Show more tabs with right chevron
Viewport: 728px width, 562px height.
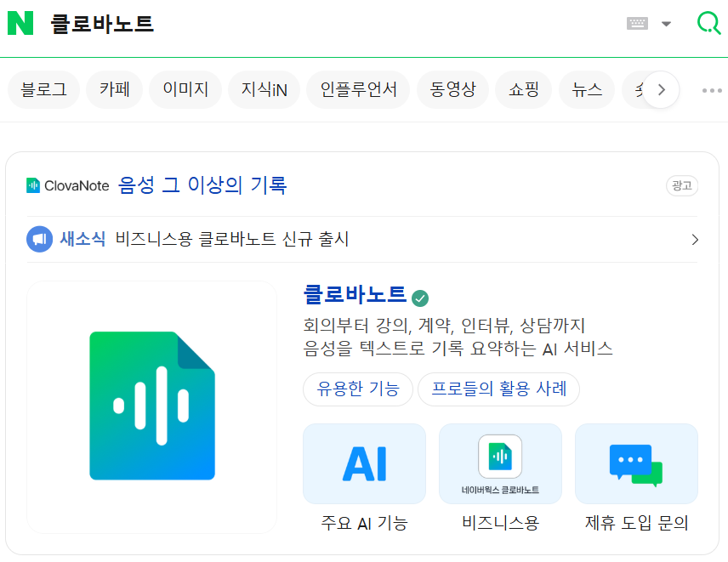tap(661, 89)
